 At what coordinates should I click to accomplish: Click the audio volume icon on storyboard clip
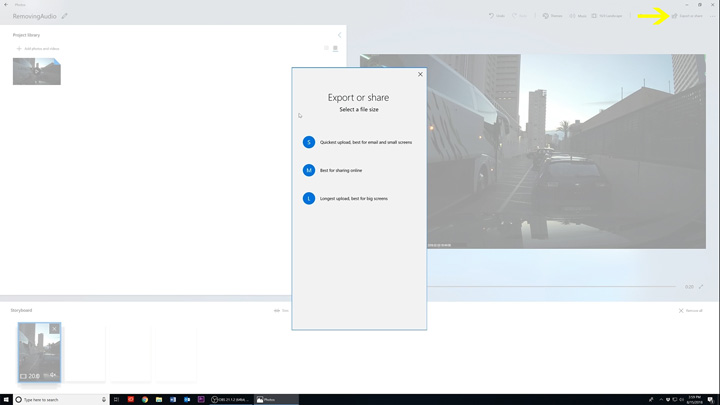53,376
